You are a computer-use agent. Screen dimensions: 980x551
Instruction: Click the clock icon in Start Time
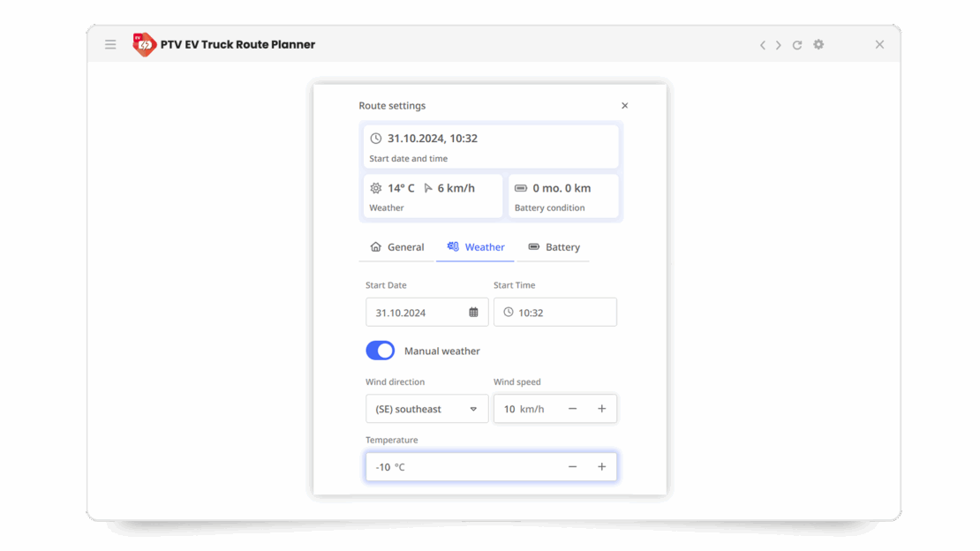click(509, 313)
